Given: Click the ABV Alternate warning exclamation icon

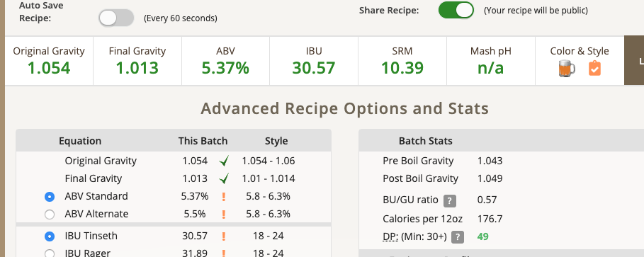Looking at the screenshot, I should click(x=224, y=215).
